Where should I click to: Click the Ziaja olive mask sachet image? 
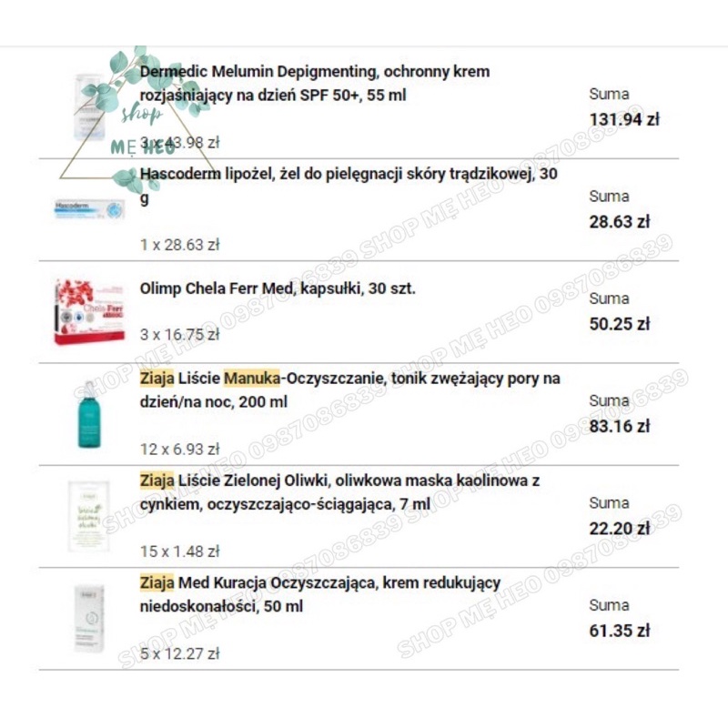(88, 516)
